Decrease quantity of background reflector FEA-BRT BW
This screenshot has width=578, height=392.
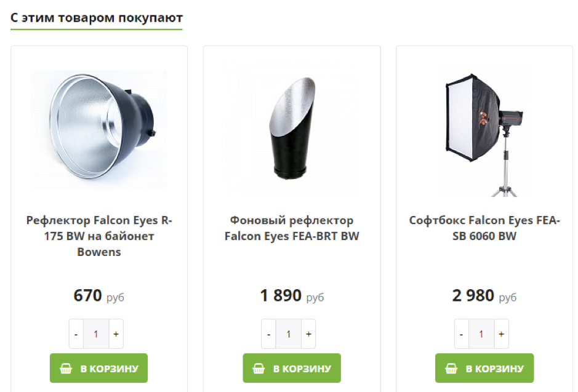268,334
